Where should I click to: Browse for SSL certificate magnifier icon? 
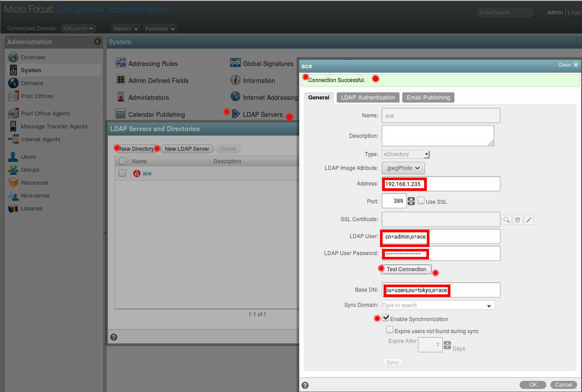[506, 219]
